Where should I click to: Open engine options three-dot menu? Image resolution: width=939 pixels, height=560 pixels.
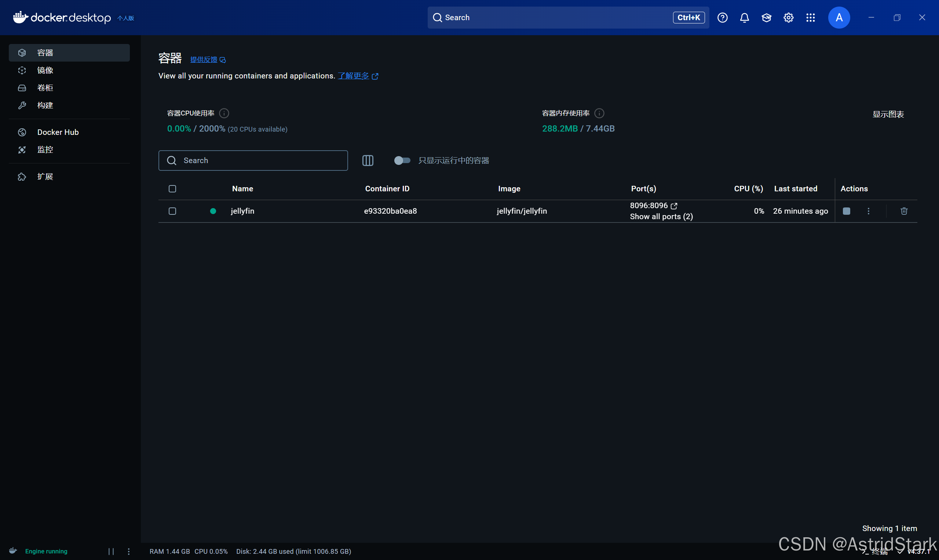tap(129, 551)
